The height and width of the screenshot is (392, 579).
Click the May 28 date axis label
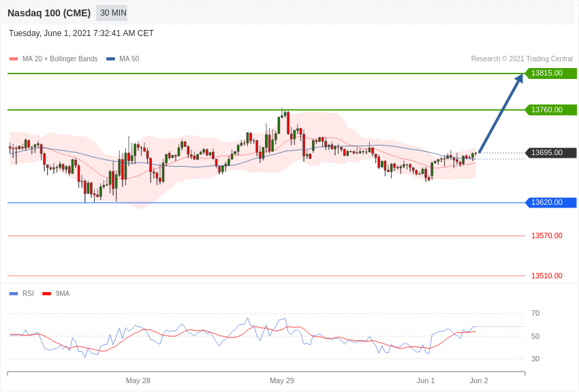pyautogui.click(x=138, y=380)
